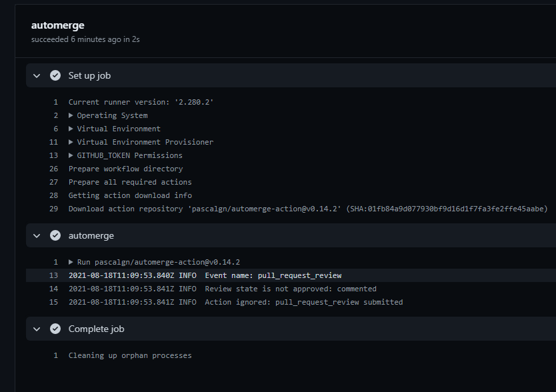This screenshot has width=556, height=392.
Task: Collapse the Set up job section
Action: pyautogui.click(x=36, y=75)
